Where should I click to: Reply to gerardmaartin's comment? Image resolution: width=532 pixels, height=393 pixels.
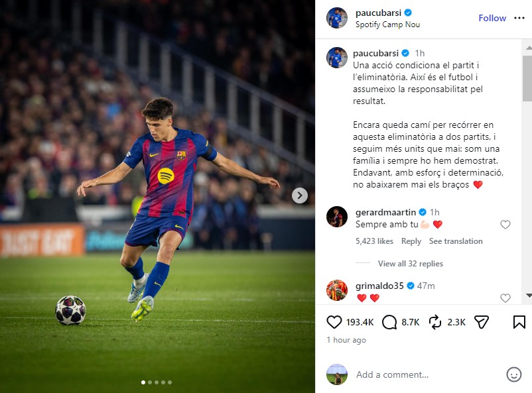411,241
